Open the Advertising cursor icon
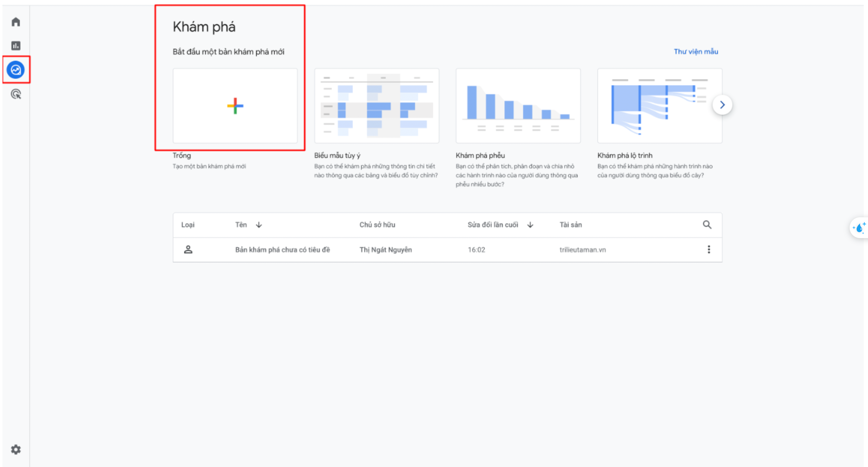Viewport: 868px width, 467px height. pyautogui.click(x=16, y=94)
